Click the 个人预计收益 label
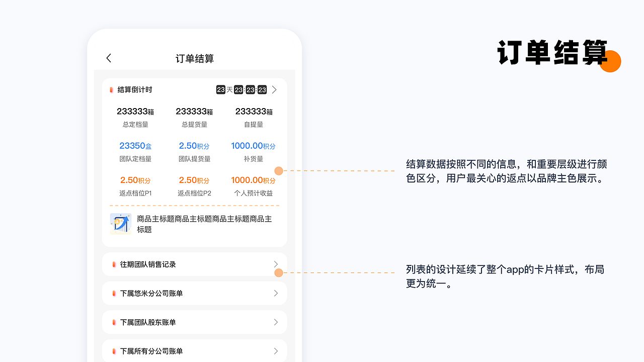This screenshot has width=644, height=362. pos(254,193)
